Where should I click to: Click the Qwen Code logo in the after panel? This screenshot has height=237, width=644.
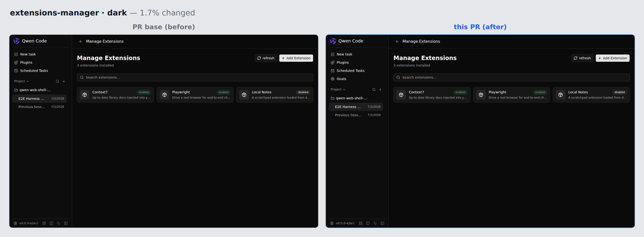coord(333,41)
